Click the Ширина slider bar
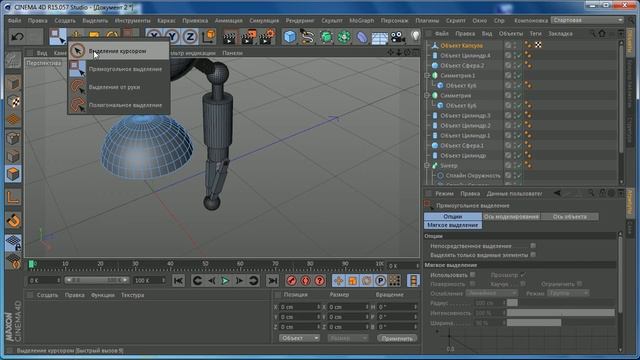640x360 pixels. [534, 322]
